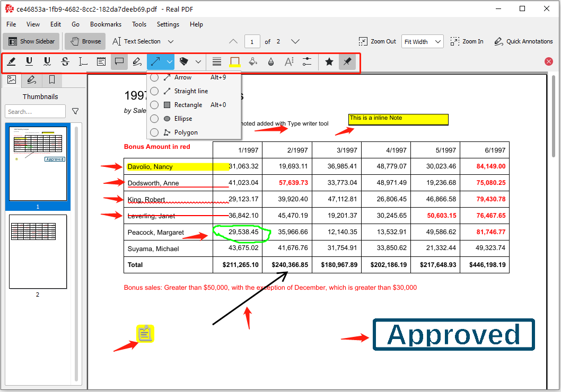Open the Fit Width zoom dropdown
The height and width of the screenshot is (392, 561).
[422, 41]
